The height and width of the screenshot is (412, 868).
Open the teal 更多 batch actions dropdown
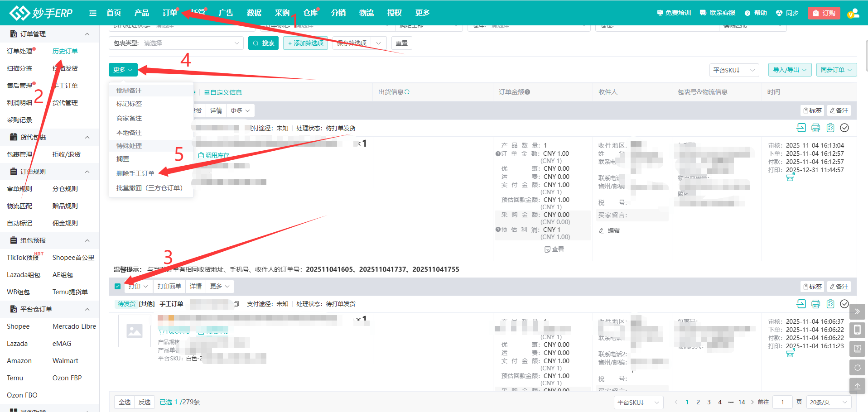click(x=123, y=70)
